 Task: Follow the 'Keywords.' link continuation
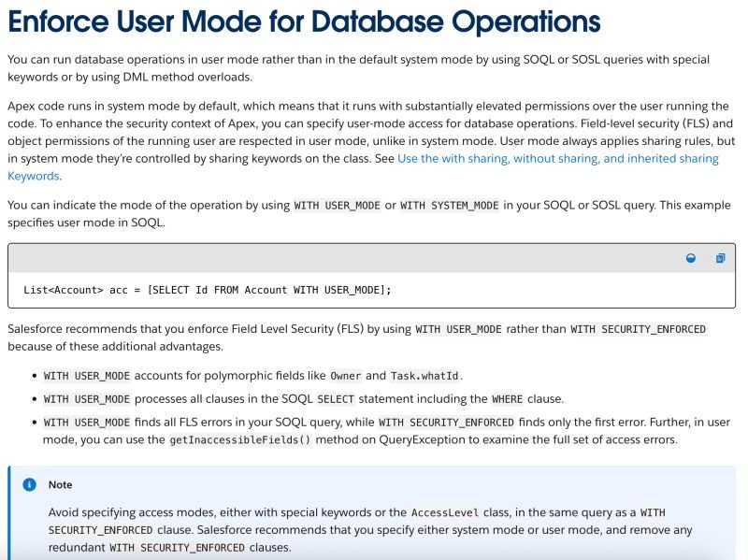click(35, 176)
